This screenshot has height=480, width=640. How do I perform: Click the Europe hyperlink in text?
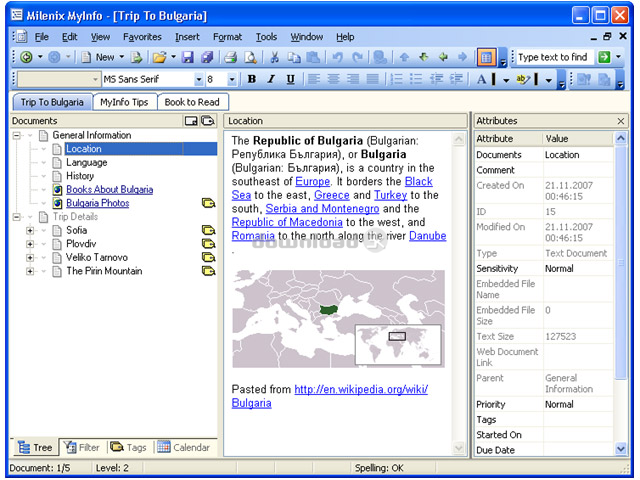[x=313, y=181]
